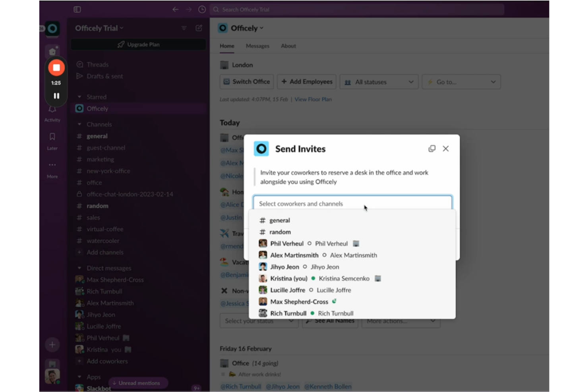
Task: Stop the screen recording
Action: pos(56,68)
